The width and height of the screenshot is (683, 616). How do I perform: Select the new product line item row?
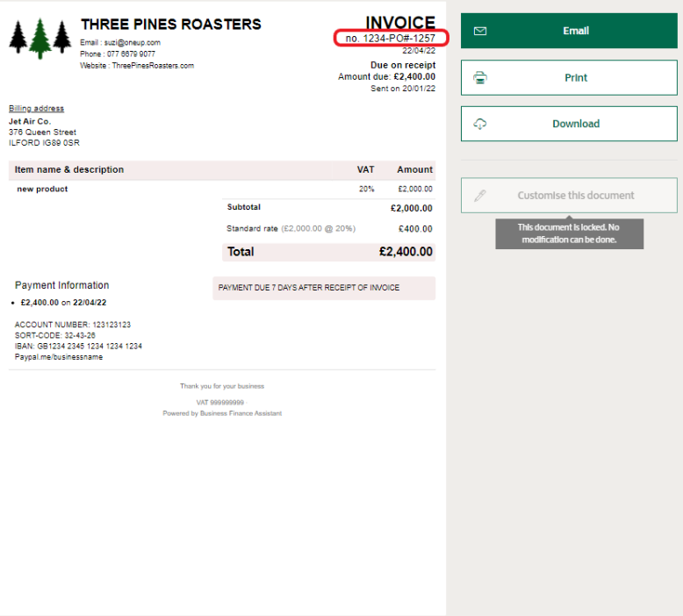(221, 189)
